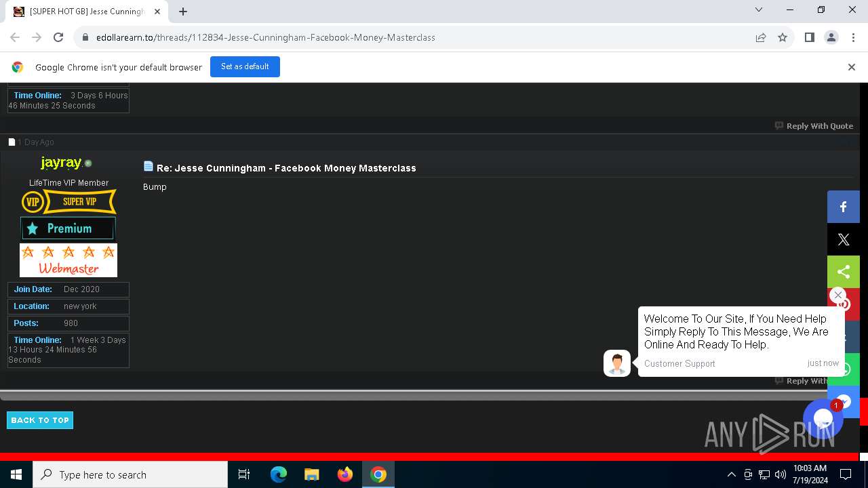Click the Chrome taskbar icon
The image size is (868, 488).
coord(378,474)
